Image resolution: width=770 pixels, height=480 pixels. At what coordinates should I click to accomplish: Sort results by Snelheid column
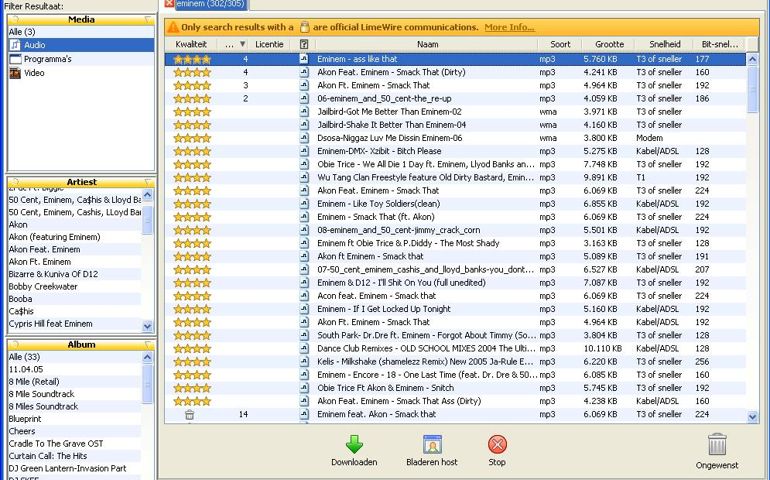pyautogui.click(x=664, y=44)
